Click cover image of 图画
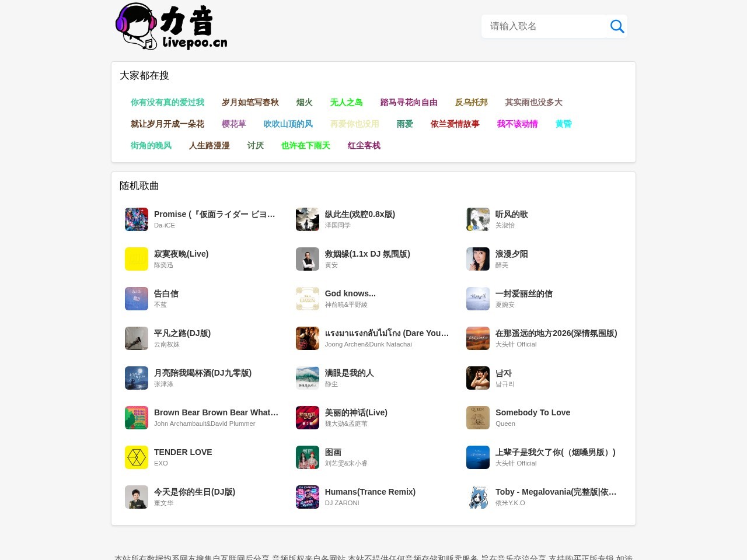This screenshot has width=747, height=560. pos(308,457)
